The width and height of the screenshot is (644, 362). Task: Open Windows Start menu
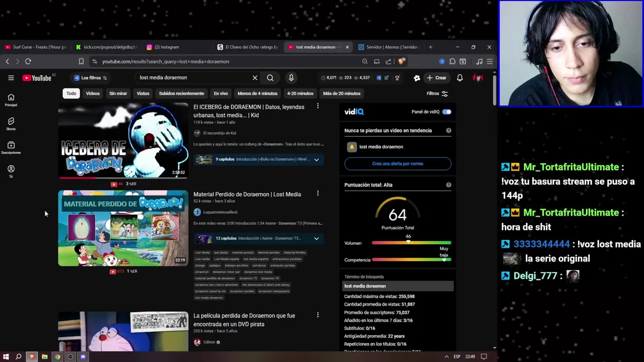point(6,356)
